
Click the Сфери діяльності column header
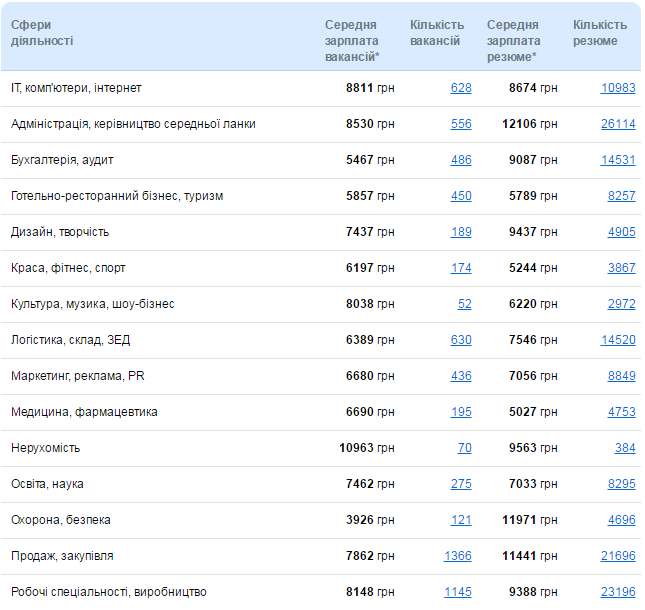pyautogui.click(x=42, y=33)
